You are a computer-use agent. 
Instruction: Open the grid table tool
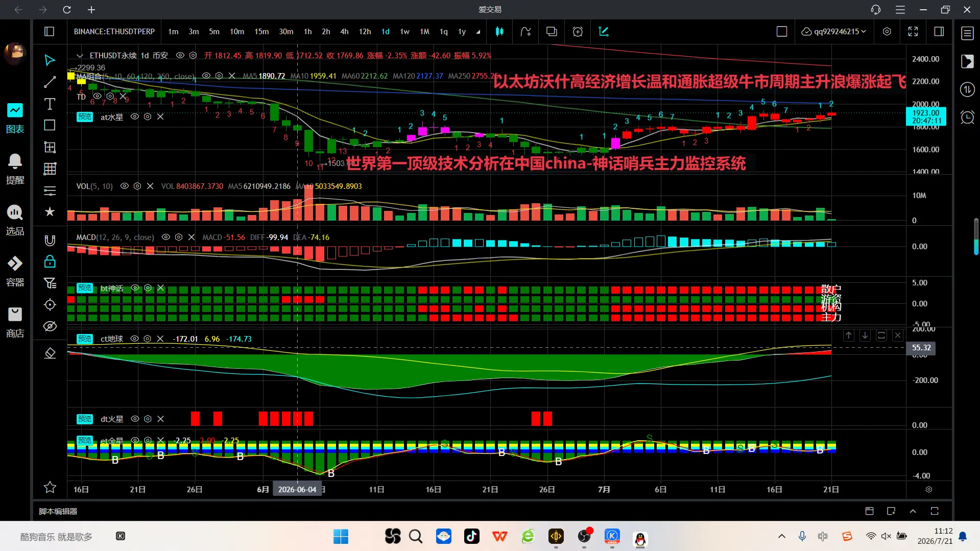click(50, 169)
